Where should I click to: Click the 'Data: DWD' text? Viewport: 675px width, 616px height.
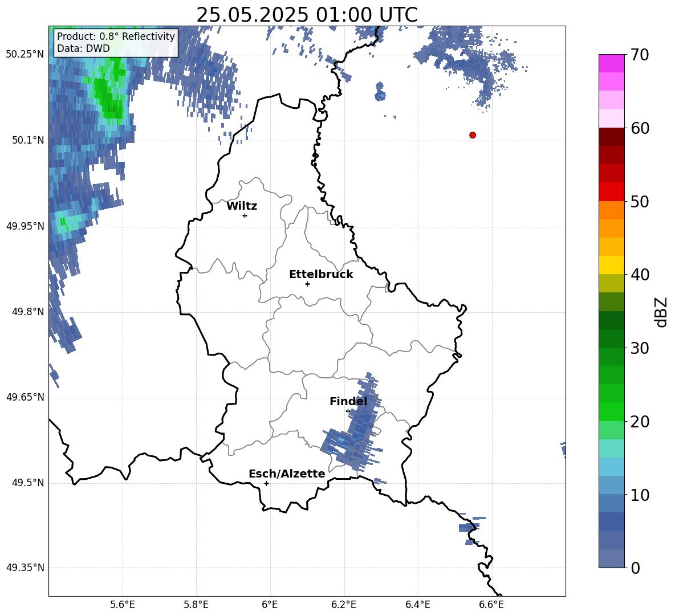[83, 48]
